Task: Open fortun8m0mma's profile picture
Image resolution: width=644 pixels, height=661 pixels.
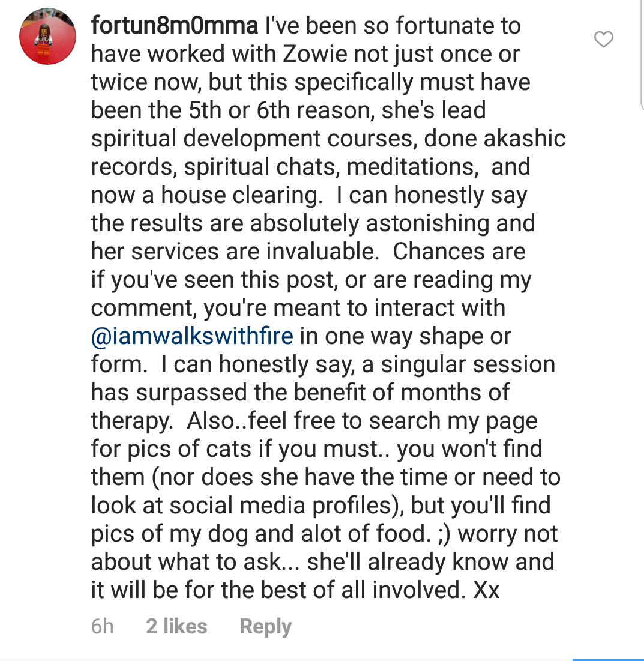Action: point(47,37)
